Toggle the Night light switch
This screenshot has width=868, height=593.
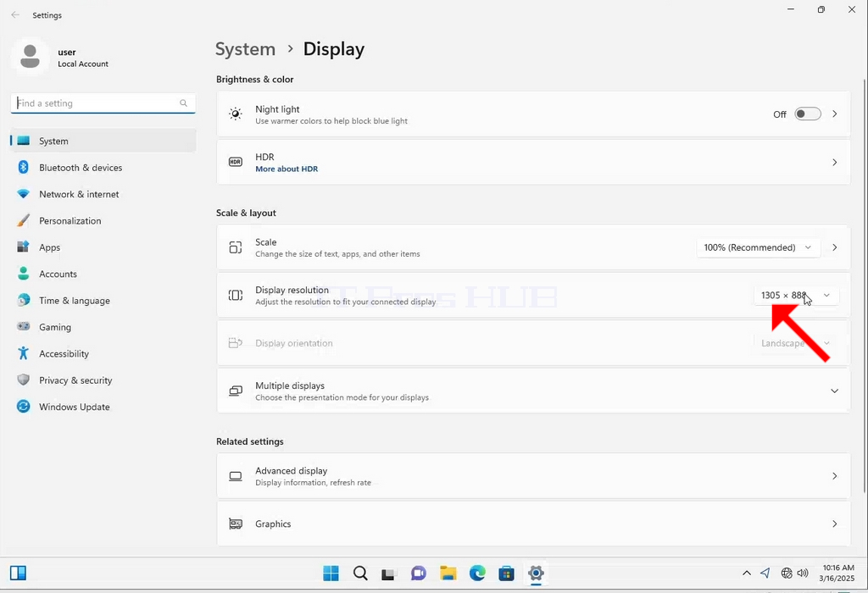tap(808, 114)
